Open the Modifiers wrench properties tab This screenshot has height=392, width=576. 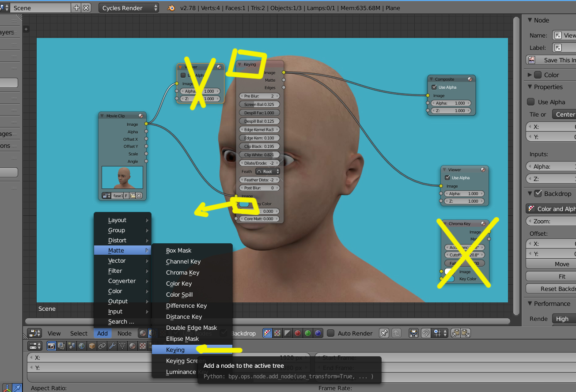[x=112, y=346]
